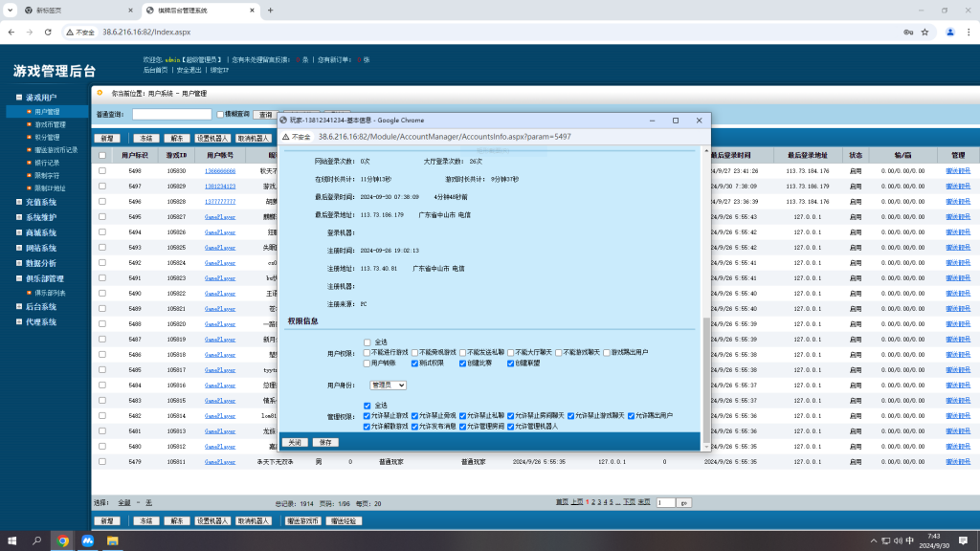980x551 pixels.
Task: Switch to the 新标签页 browser tab
Action: click(x=67, y=11)
